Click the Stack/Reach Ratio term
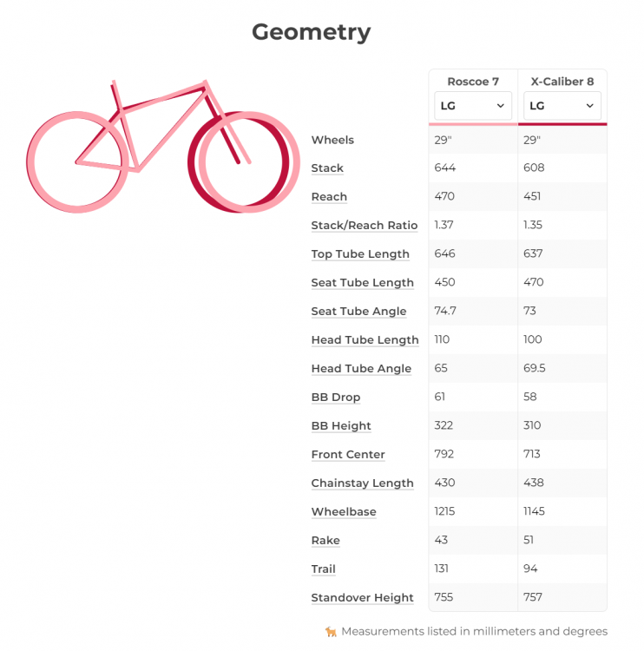 pyautogui.click(x=365, y=226)
